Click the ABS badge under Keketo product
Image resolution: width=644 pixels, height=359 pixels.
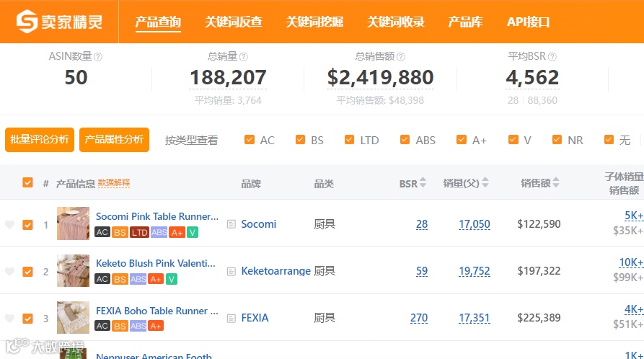(138, 279)
